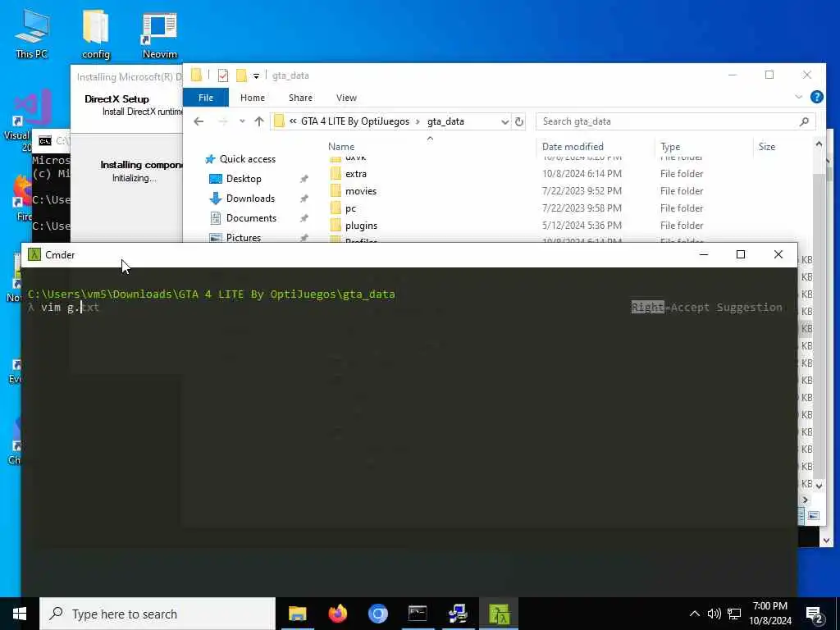Go back in File Explorer navigation
840x630 pixels.
point(199,121)
